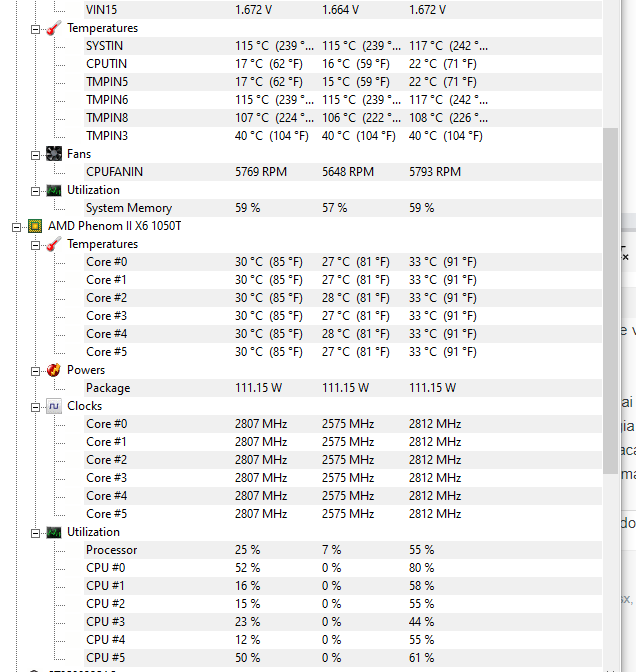Collapse the Temperatures node above SYSTIN
The width and height of the screenshot is (636, 672).
point(36,30)
